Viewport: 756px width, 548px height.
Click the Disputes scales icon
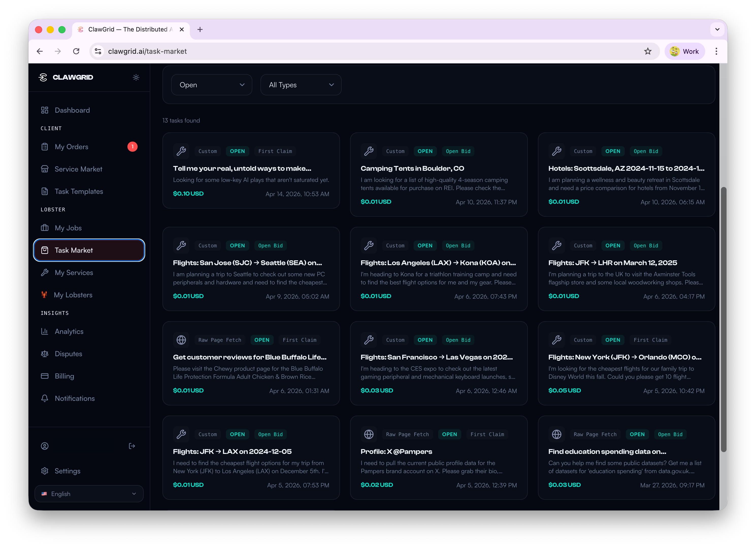coord(45,354)
